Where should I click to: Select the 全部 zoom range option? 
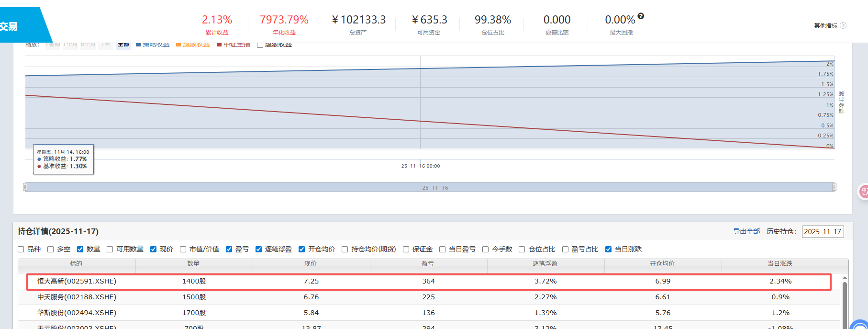[x=123, y=45]
